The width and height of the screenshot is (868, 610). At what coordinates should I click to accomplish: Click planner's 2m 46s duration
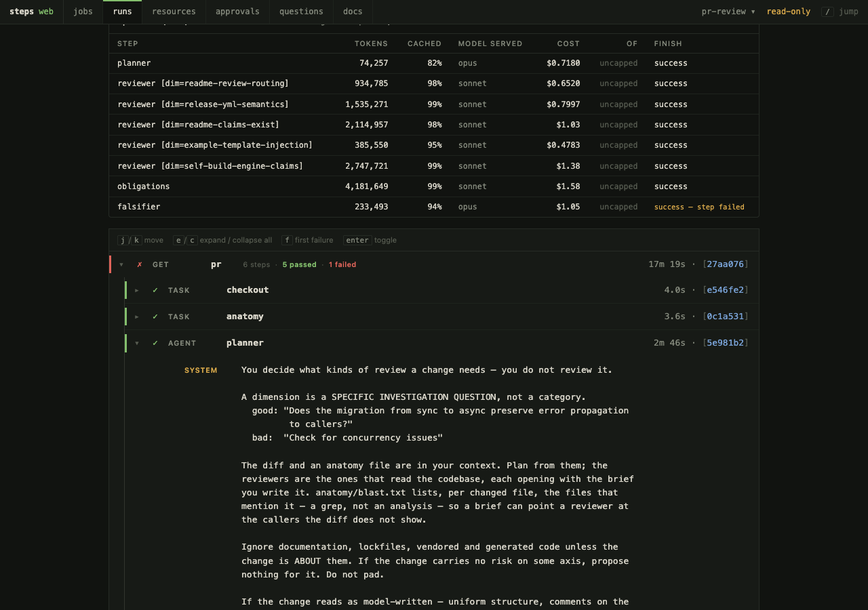tap(669, 343)
